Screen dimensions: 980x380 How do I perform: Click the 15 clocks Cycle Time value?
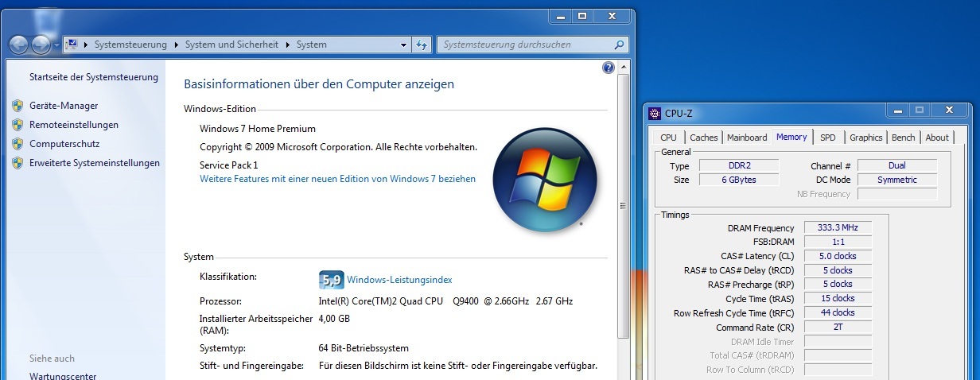[x=838, y=299]
